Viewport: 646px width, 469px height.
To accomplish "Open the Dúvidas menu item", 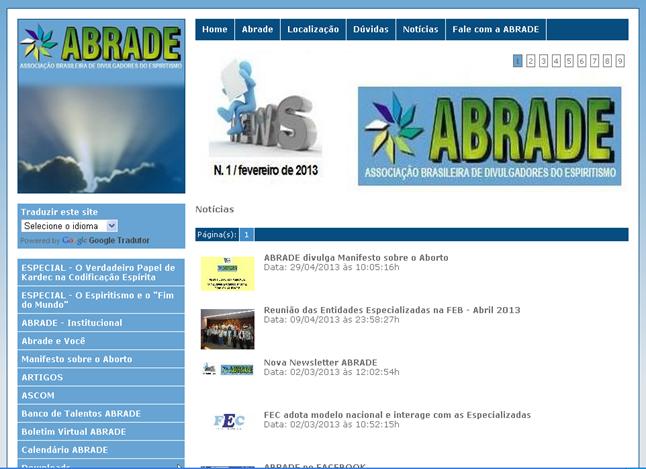I will 371,29.
